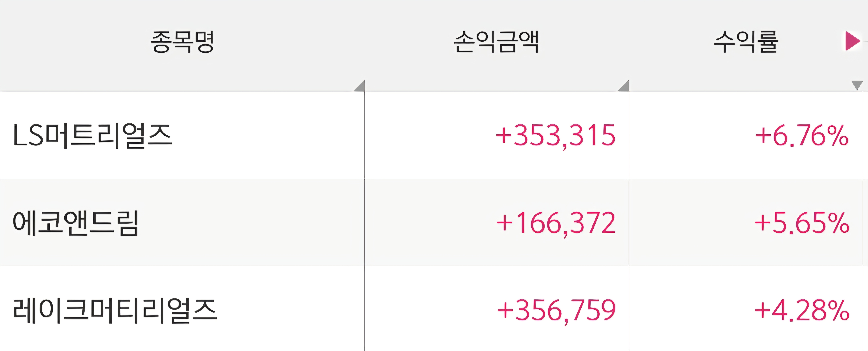Viewport: 868px width, 351px height.
Task: Click the +356,759 profit amount
Action: coord(557,311)
